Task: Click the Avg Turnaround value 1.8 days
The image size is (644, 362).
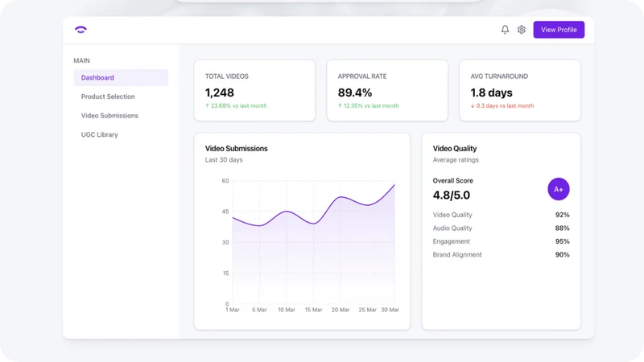Action: (x=491, y=93)
